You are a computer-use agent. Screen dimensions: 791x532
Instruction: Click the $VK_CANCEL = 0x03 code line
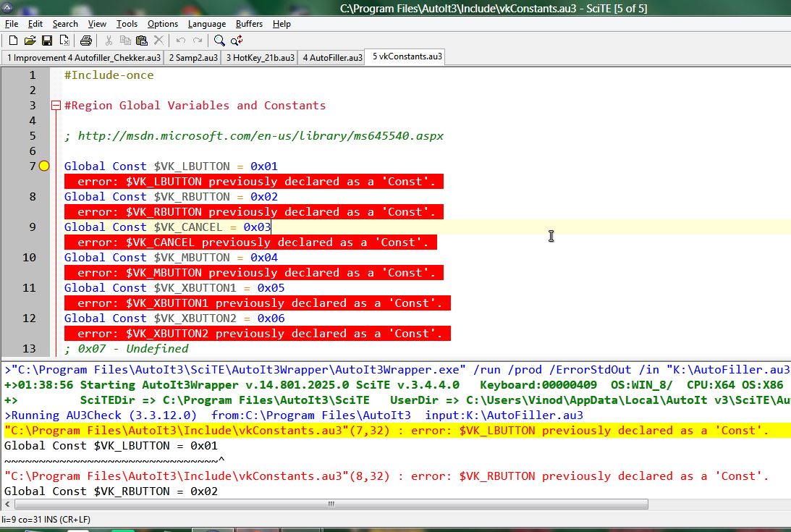167,227
